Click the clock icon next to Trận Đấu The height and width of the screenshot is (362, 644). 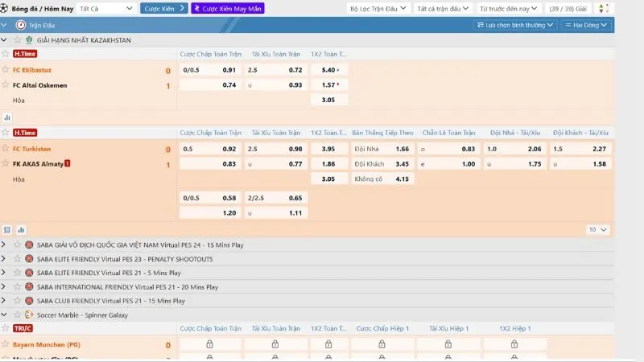point(20,25)
